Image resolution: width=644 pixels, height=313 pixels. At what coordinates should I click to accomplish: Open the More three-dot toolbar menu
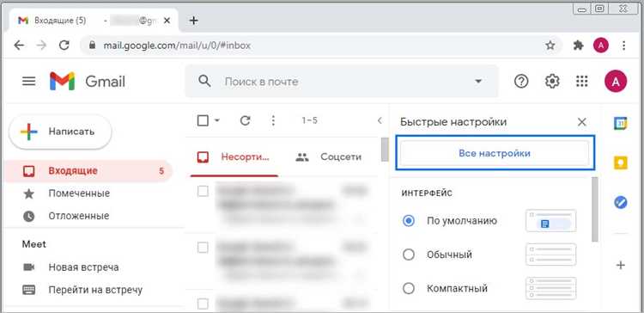274,120
